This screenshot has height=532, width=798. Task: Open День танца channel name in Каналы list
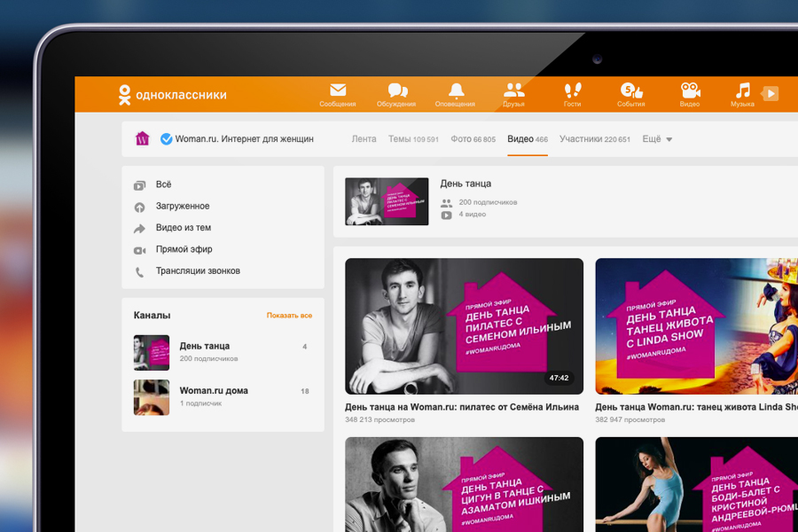(x=205, y=346)
